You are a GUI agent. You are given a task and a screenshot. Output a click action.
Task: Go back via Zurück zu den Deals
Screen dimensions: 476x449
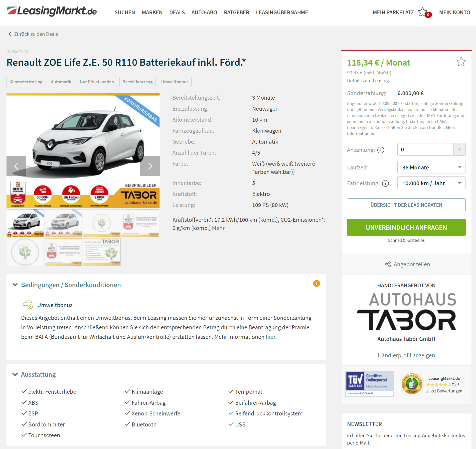36,34
